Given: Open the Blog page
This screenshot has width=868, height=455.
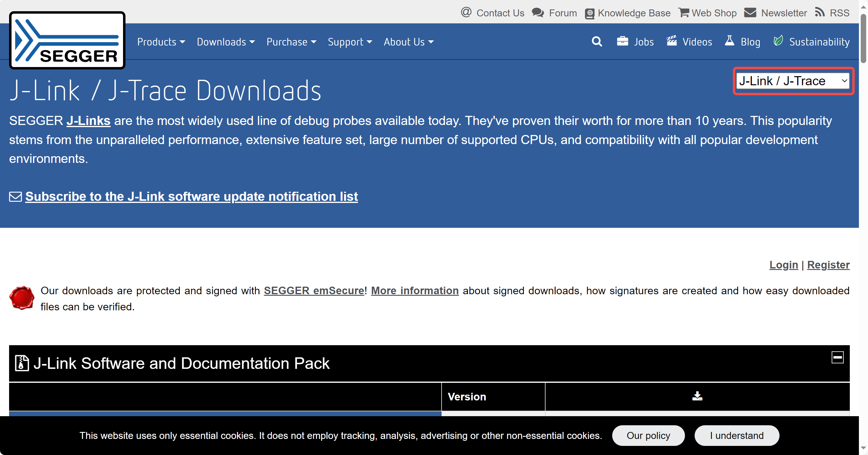Looking at the screenshot, I should 750,42.
